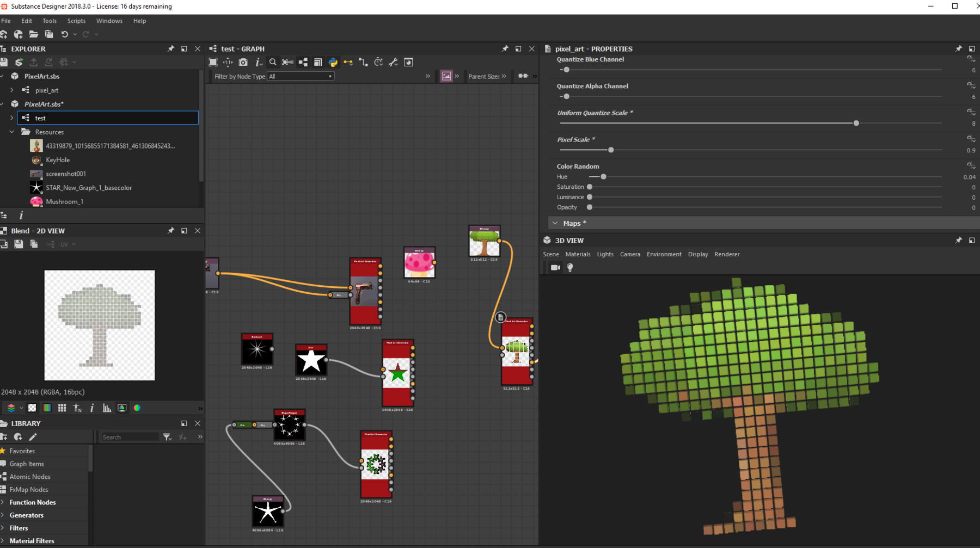Click the Library search field

pyautogui.click(x=130, y=437)
